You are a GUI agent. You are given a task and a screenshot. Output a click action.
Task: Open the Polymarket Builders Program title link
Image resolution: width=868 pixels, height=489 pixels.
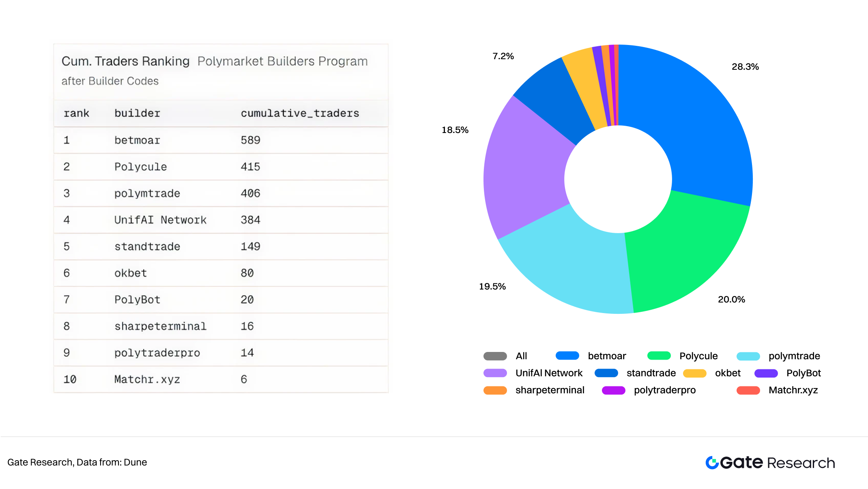(x=282, y=61)
